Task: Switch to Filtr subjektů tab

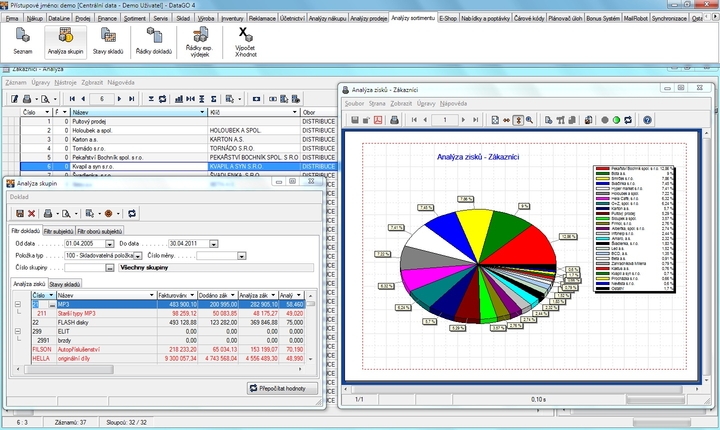Action: click(58, 231)
